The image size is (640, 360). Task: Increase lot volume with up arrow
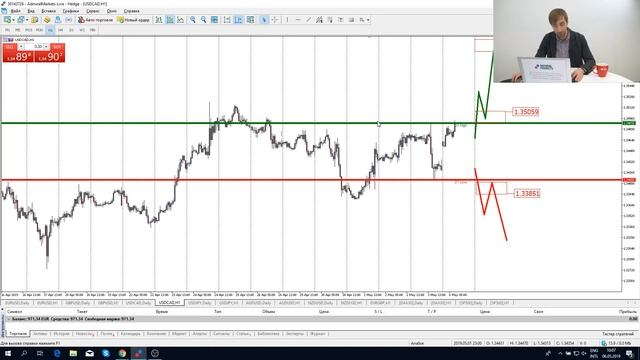click(46, 47)
